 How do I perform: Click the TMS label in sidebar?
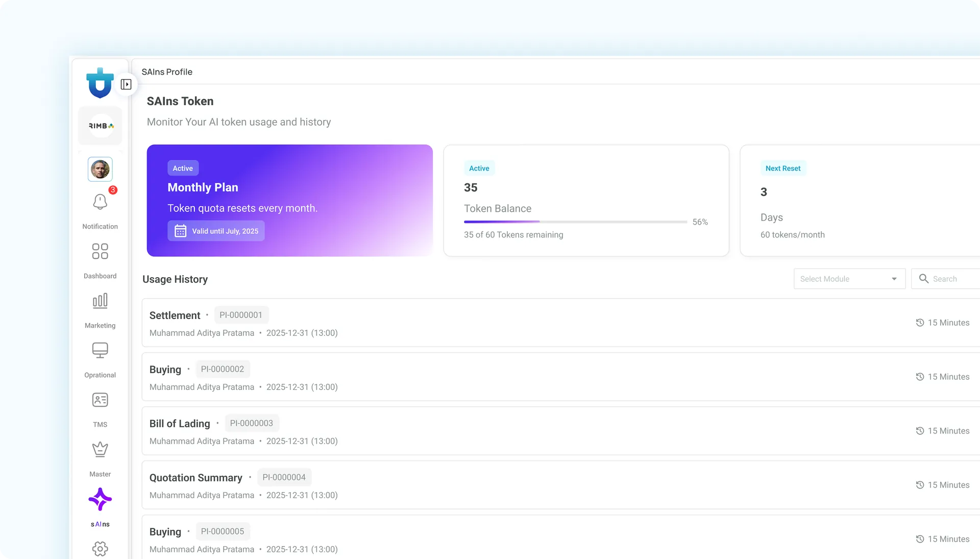tap(100, 424)
